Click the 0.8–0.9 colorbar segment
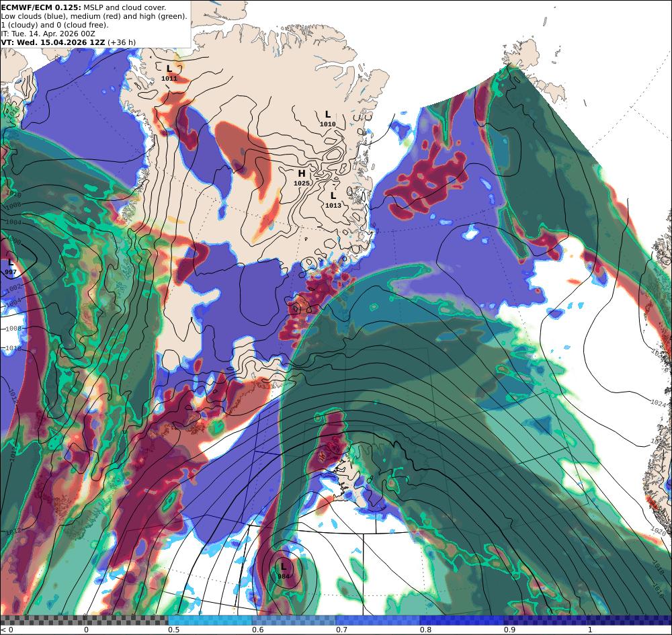The height and width of the screenshot is (635, 672). [462, 620]
